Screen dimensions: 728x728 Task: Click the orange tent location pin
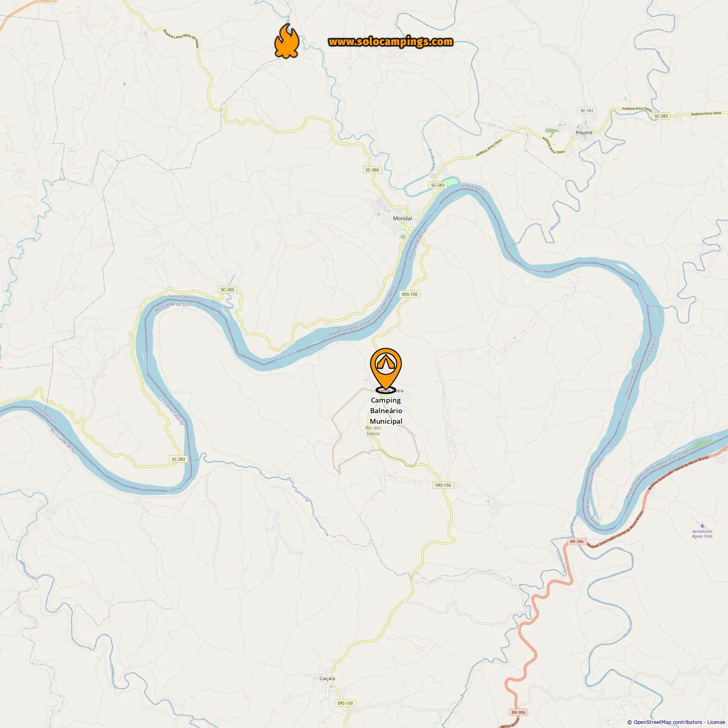tap(386, 369)
